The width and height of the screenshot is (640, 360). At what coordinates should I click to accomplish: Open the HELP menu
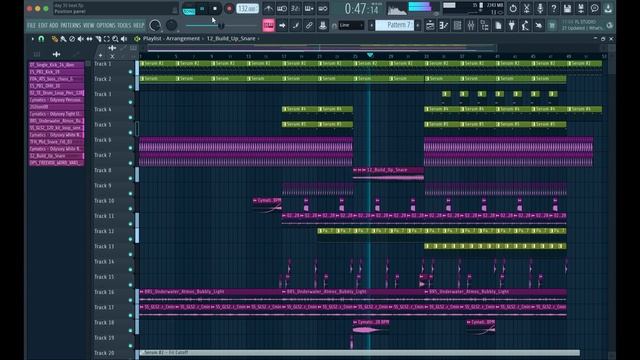139,25
